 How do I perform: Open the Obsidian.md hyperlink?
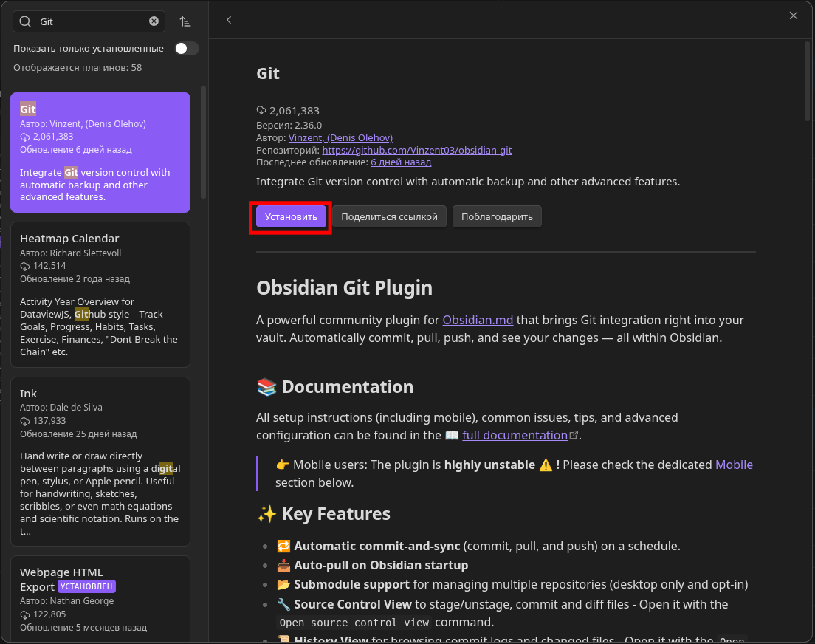tap(477, 321)
